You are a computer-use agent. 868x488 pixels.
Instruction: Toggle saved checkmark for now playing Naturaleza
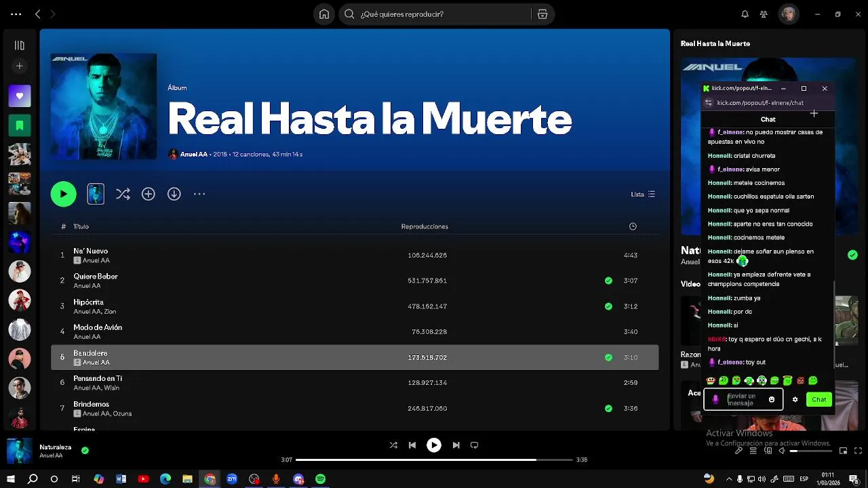coord(85,450)
